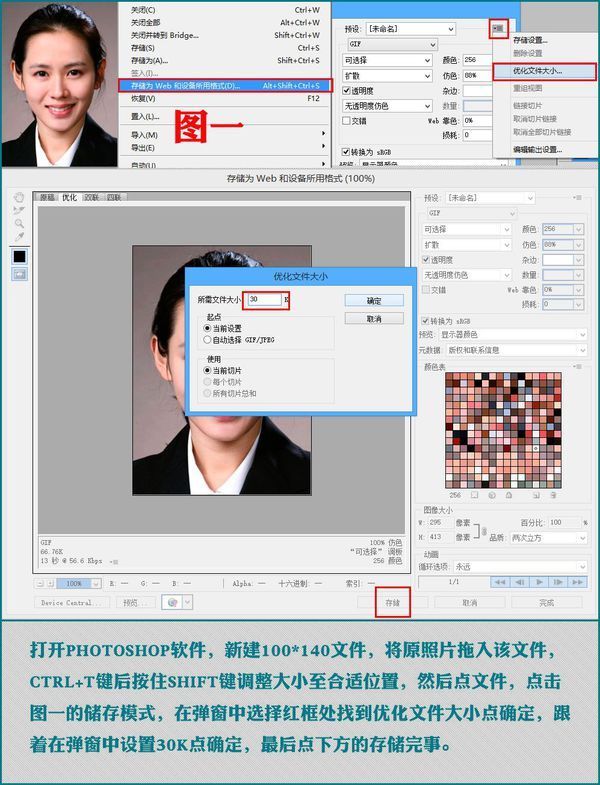Image resolution: width=600 pixels, height=785 pixels.
Task: Select 自动选择 GIF/JPEG radio button
Action: click(x=207, y=339)
